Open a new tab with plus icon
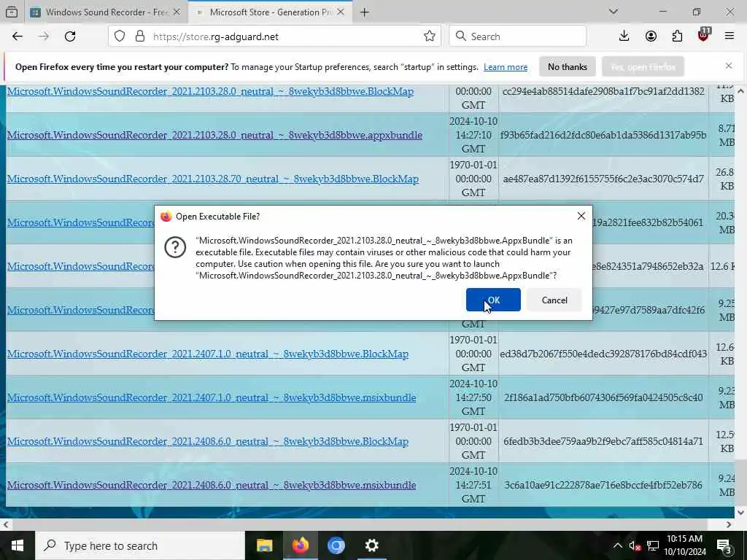747x560 pixels. 365,12
